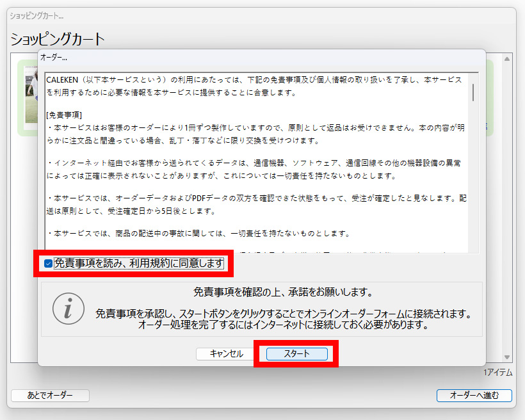Click the CALEKEN opening paragraph in the terms
525x420 pixels.
coord(254,86)
